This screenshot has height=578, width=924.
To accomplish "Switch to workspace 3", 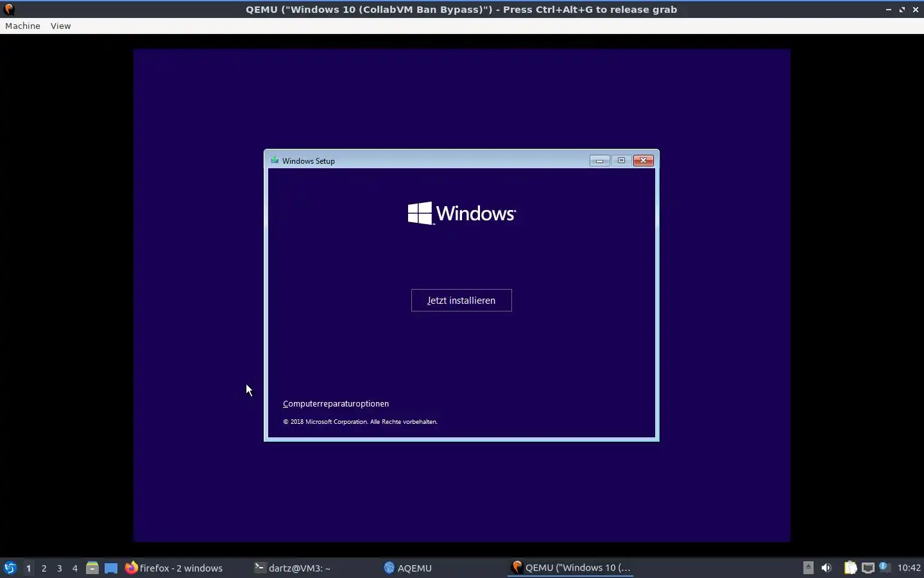I will point(59,568).
